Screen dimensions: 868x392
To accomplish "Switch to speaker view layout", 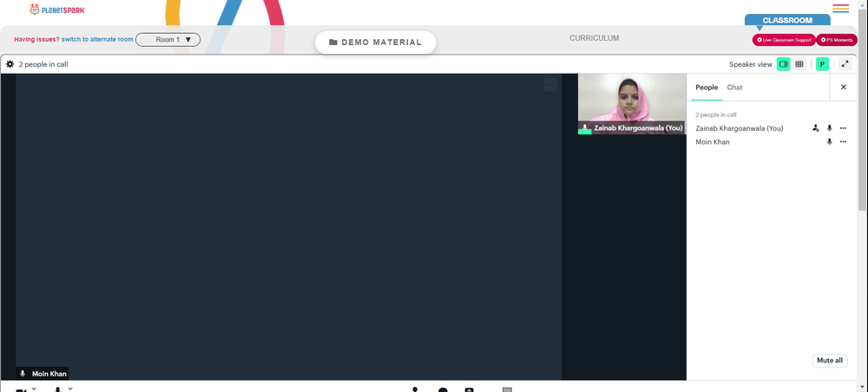I will [x=783, y=64].
